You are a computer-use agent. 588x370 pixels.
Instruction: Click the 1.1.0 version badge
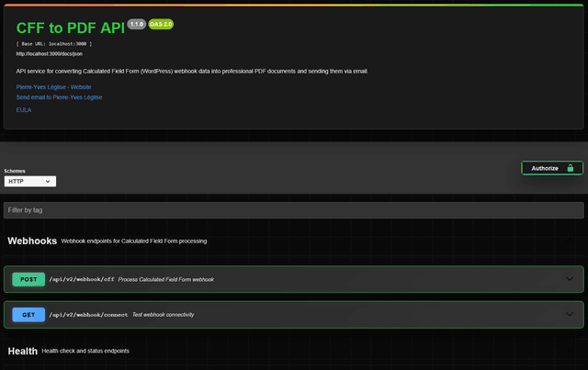click(x=137, y=24)
